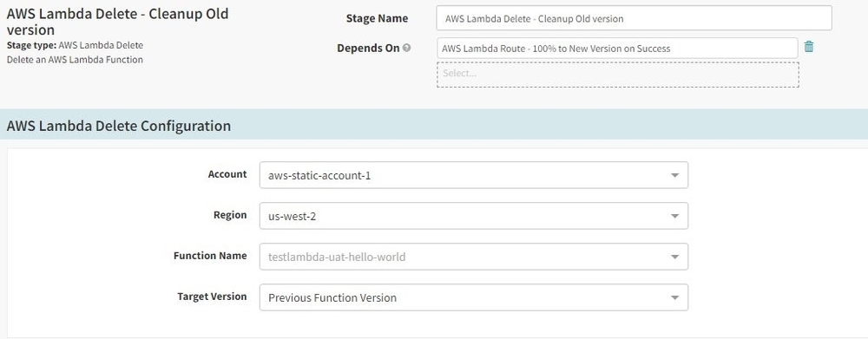The width and height of the screenshot is (868, 339).
Task: Show help for Depends On field
Action: pos(407,48)
